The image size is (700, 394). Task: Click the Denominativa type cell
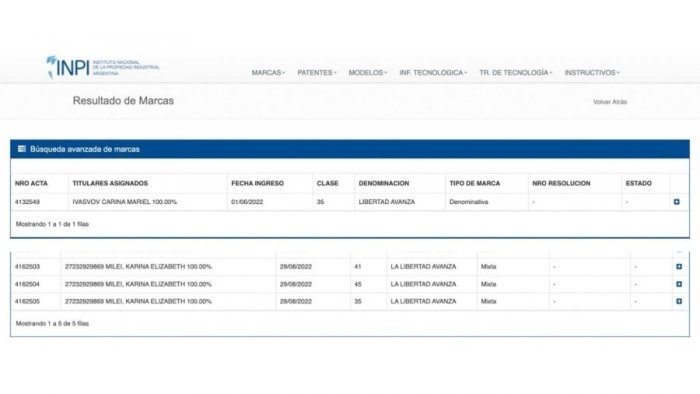[x=468, y=202]
